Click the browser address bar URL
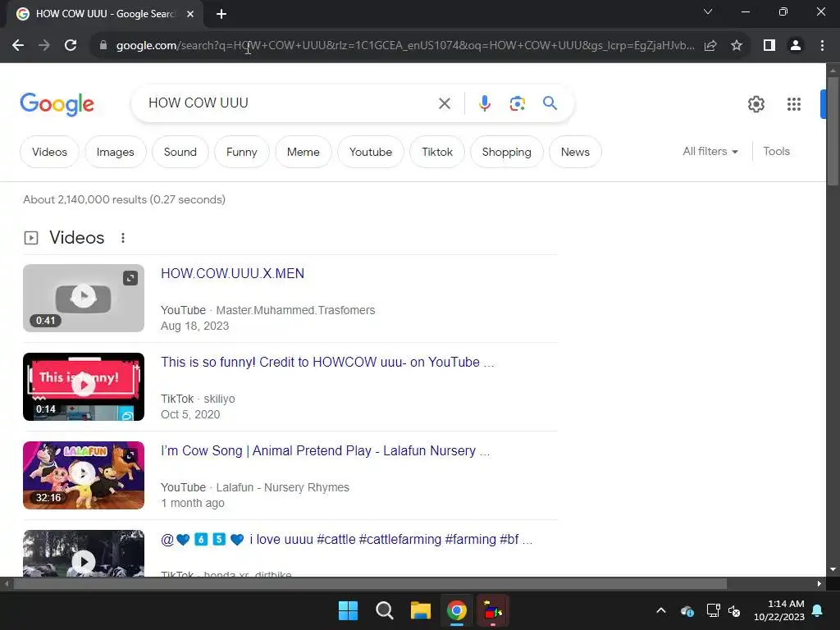 405,46
